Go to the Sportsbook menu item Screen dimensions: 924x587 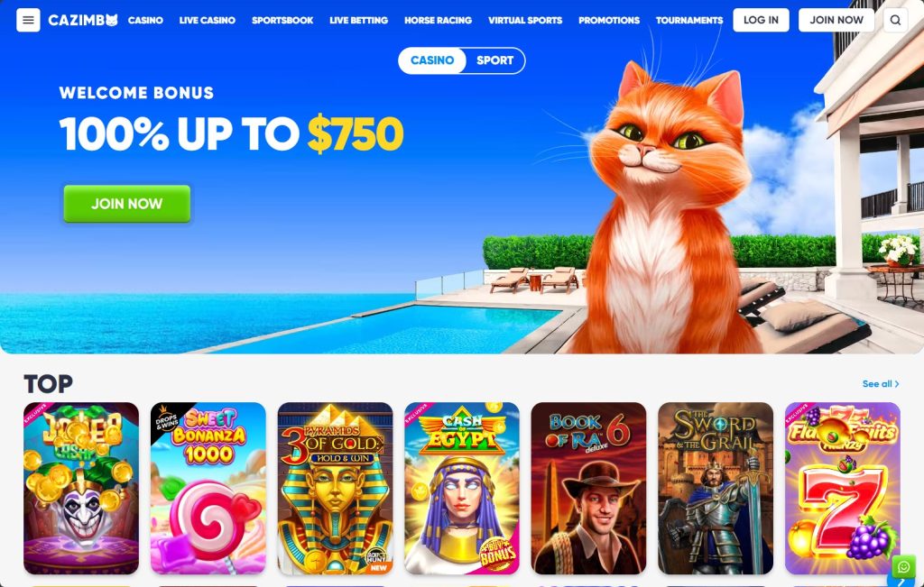(282, 20)
